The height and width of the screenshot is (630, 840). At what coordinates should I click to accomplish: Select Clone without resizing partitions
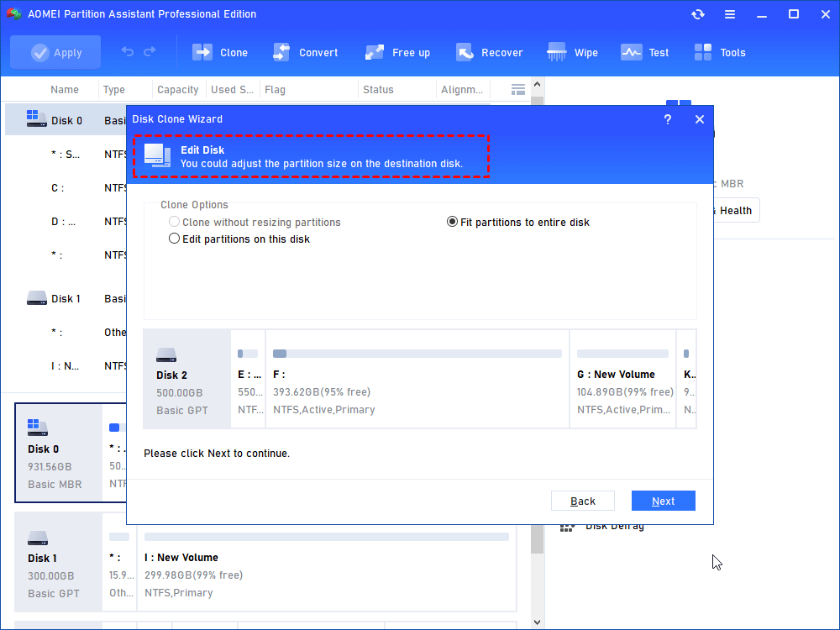(x=255, y=222)
